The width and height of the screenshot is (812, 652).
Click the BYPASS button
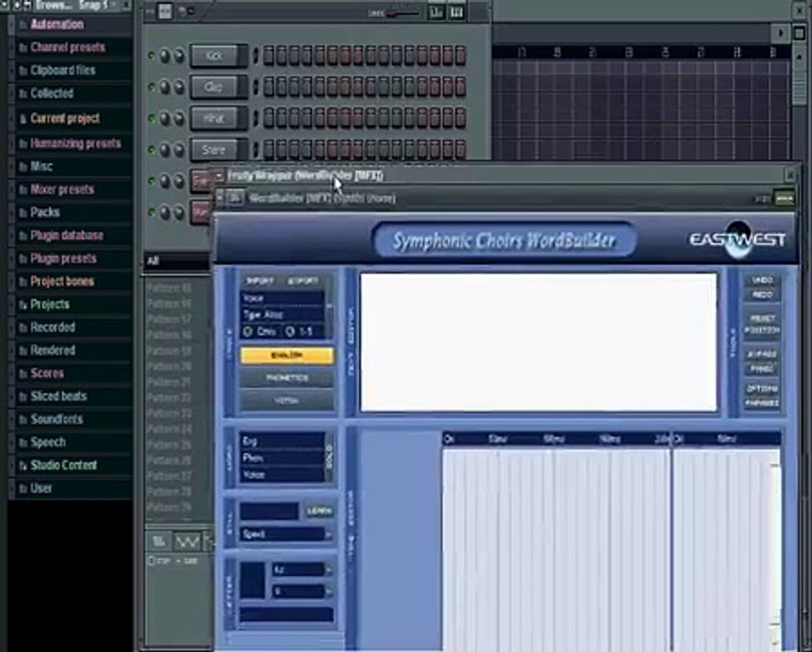coord(762,354)
